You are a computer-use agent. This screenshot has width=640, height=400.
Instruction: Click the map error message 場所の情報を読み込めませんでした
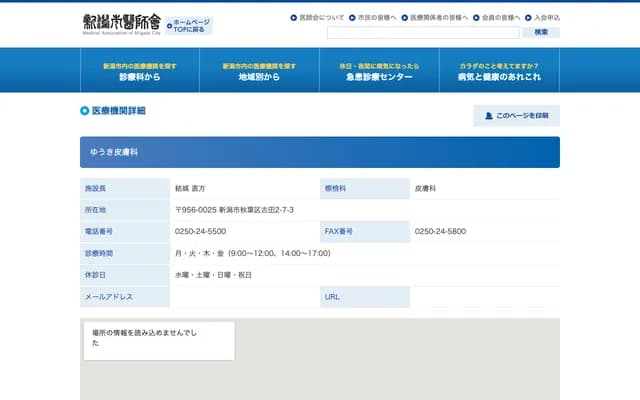click(x=144, y=338)
